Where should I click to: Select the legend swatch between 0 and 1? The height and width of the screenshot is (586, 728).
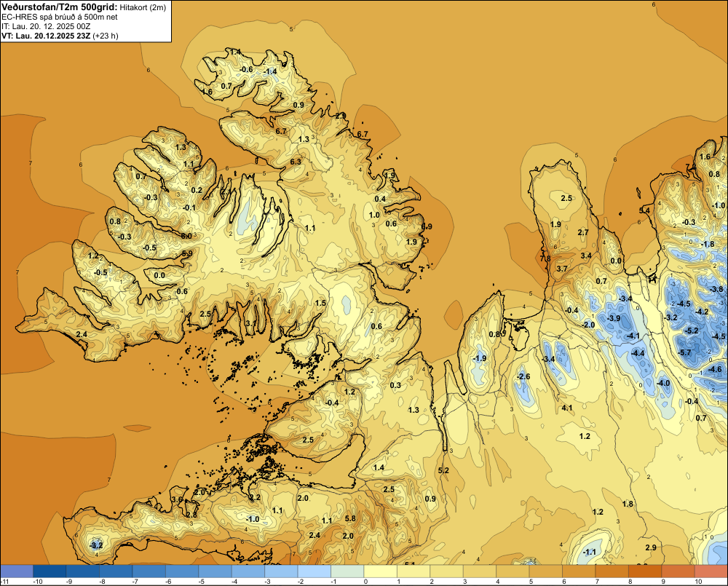tap(381, 571)
